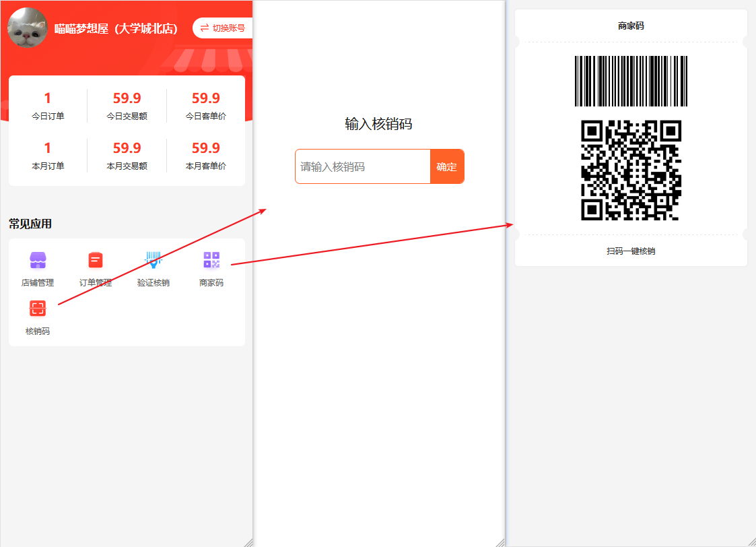
Task: Select the 本月订单 count of 1
Action: pyautogui.click(x=47, y=148)
